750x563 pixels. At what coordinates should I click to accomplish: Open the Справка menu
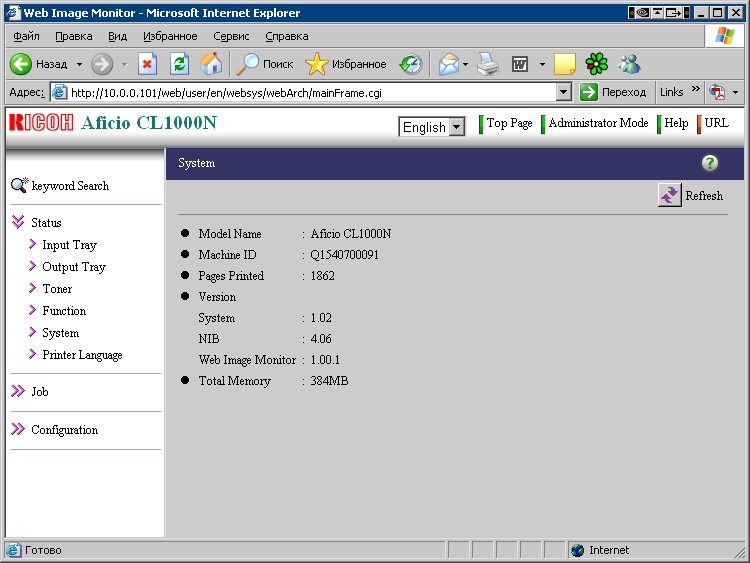click(287, 36)
